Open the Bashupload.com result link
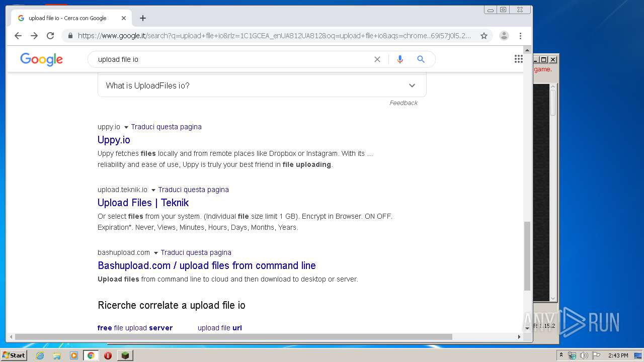Screen dimensions: 644x362 [x=207, y=265]
